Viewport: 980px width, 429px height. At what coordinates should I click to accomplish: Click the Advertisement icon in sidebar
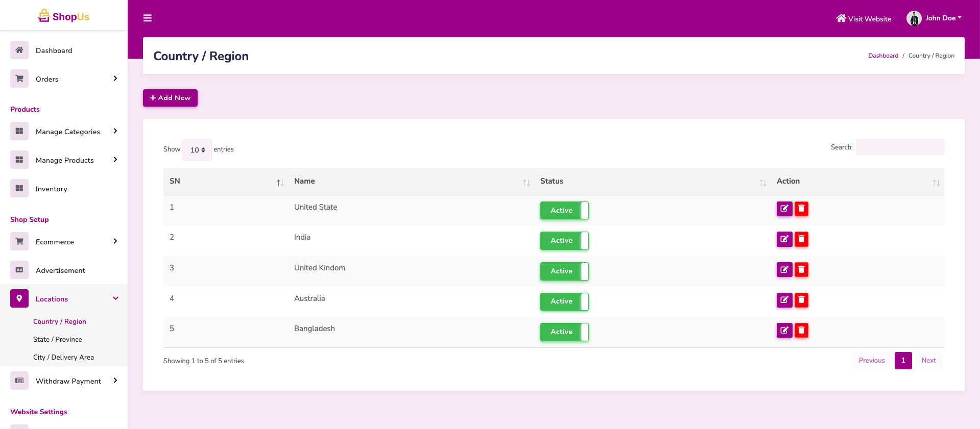(x=19, y=270)
